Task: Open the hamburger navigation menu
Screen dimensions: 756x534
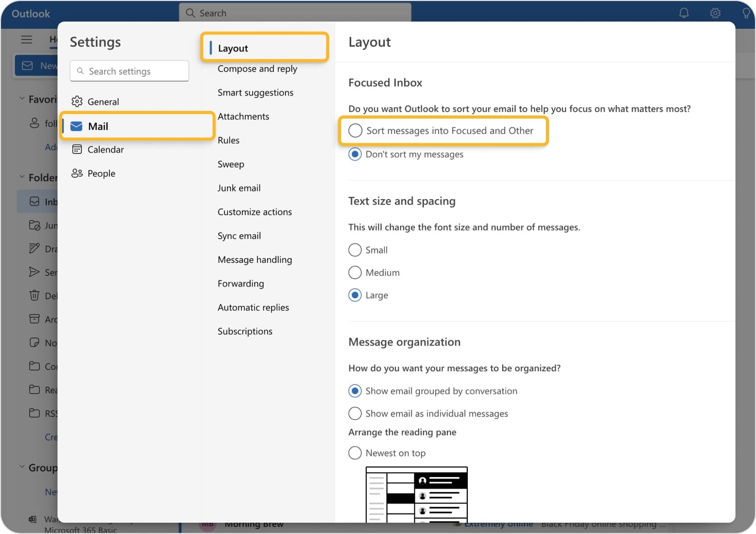Action: pyautogui.click(x=27, y=39)
